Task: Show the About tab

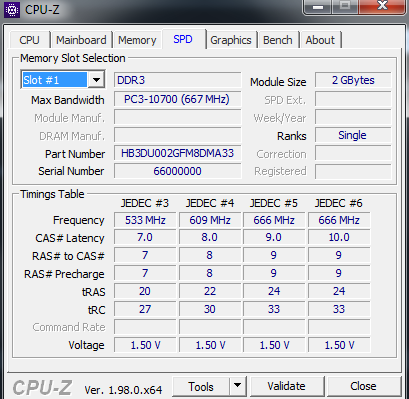Action: pos(320,40)
